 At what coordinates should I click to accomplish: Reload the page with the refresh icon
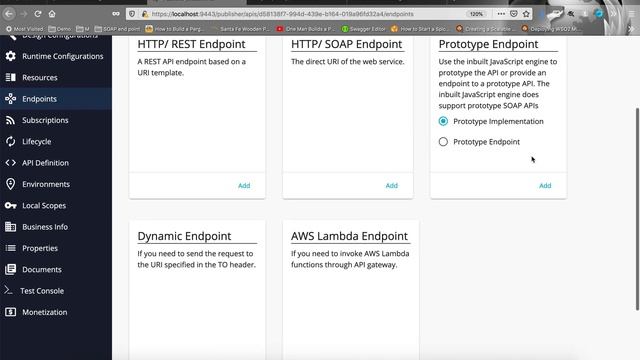point(38,14)
